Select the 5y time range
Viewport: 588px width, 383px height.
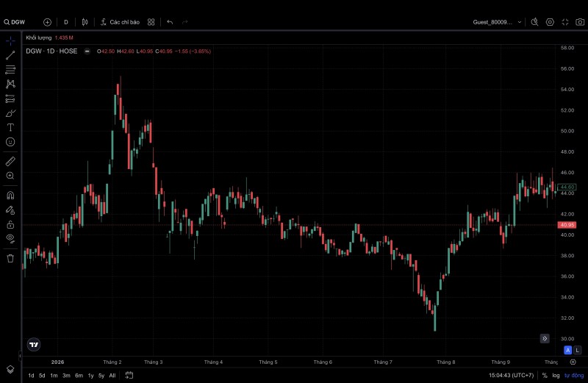[101, 376]
